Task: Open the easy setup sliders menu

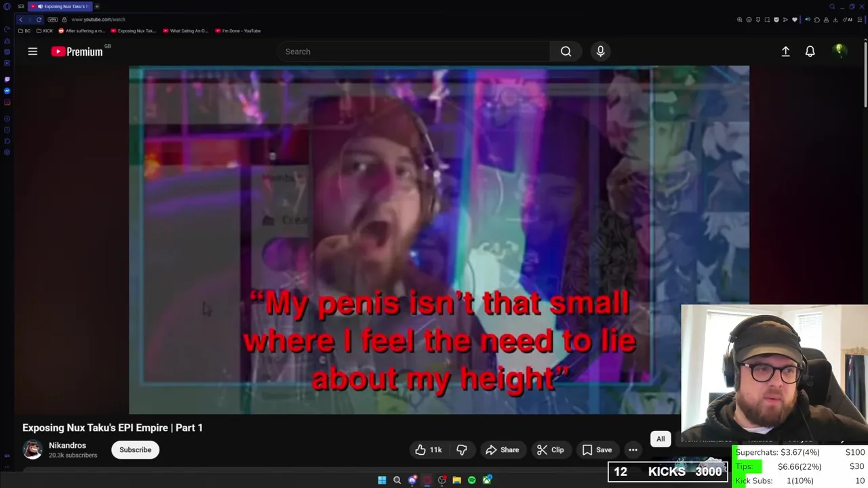Action: [x=860, y=20]
